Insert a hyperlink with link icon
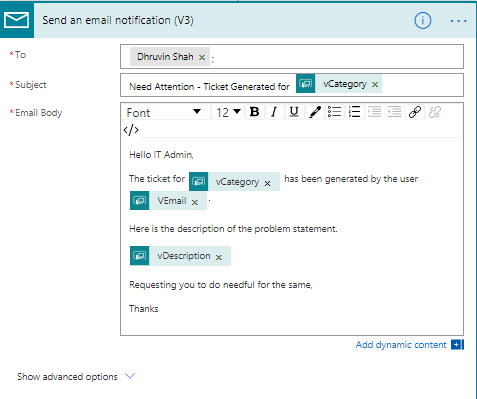 pyautogui.click(x=415, y=112)
